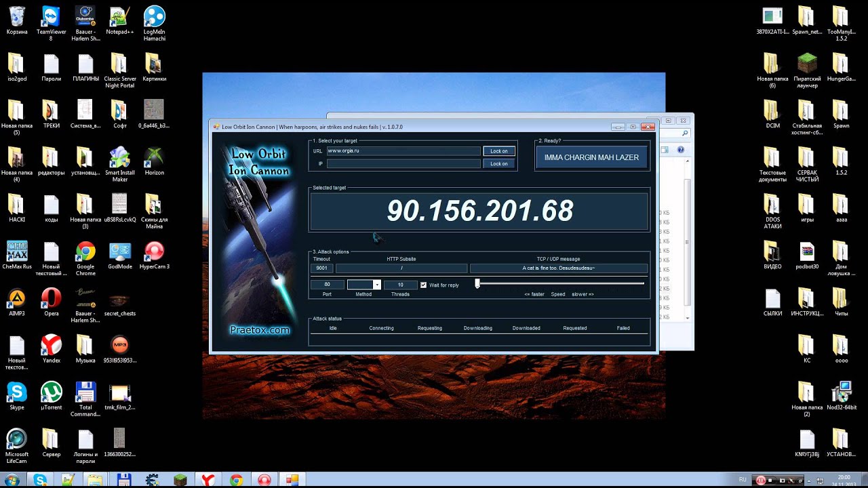
Task: Open the СЕРВАК ЧИСТЫЙ folder
Action: 807,165
